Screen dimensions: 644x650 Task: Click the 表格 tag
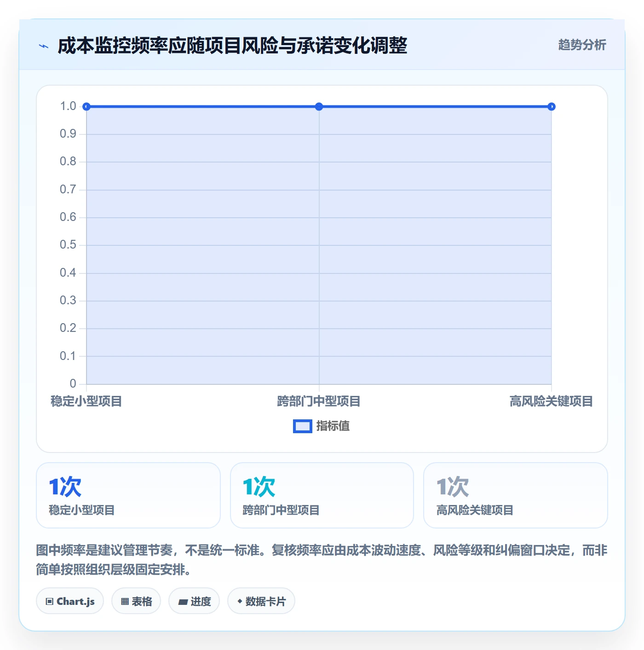click(x=136, y=601)
